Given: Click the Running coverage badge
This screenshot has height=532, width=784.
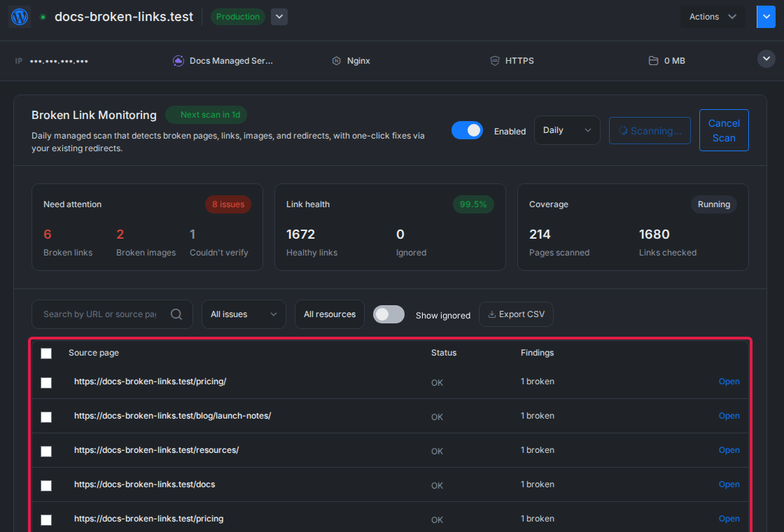Looking at the screenshot, I should pos(713,204).
